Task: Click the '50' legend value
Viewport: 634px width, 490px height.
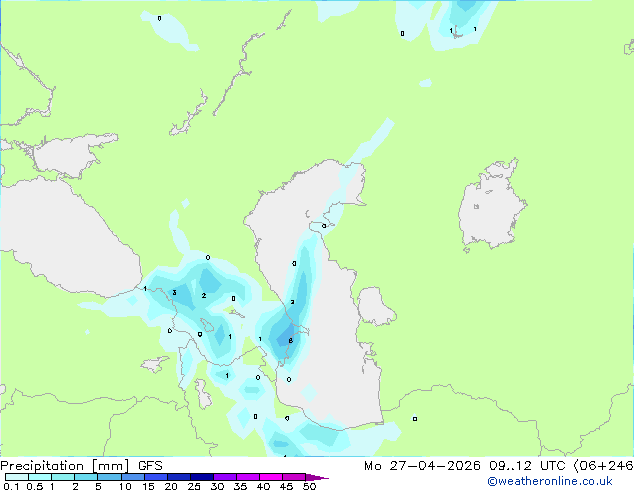Action: coord(309,486)
